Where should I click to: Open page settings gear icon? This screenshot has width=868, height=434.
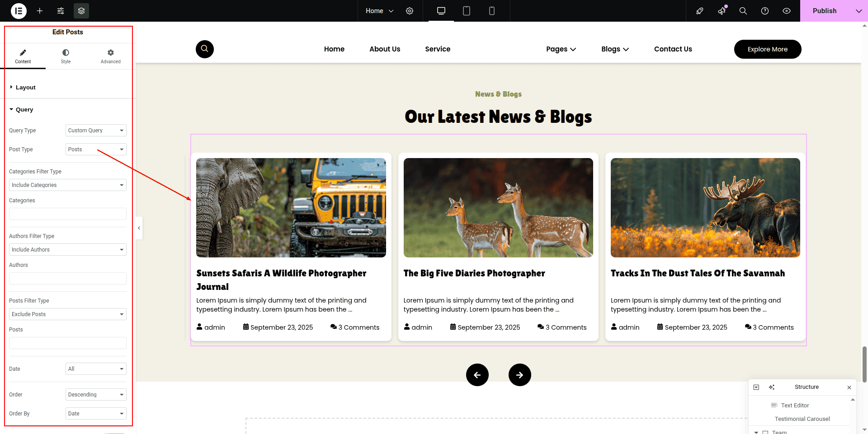coord(410,11)
